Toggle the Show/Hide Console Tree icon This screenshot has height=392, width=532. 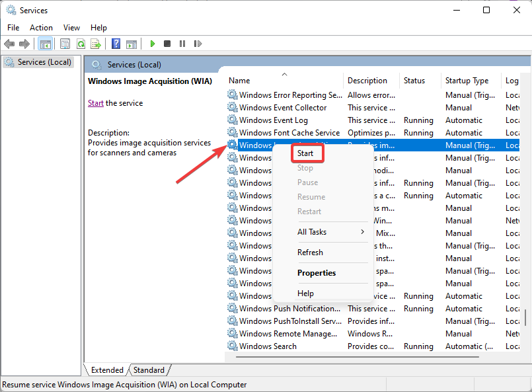[45, 44]
